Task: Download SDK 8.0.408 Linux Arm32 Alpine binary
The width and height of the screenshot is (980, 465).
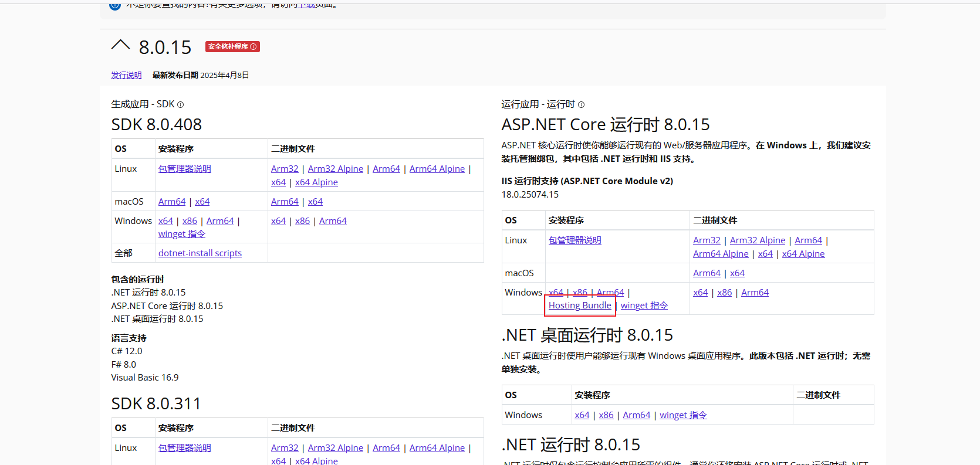Action: click(x=336, y=169)
